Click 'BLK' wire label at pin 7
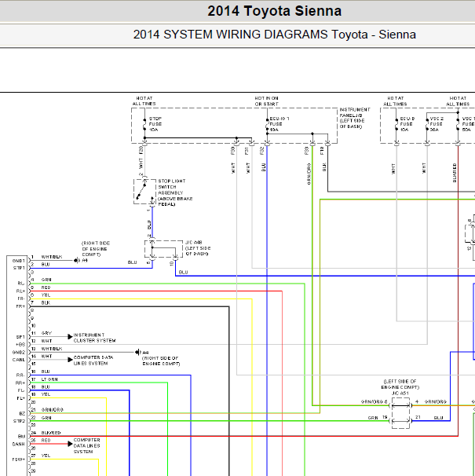This screenshot has height=476, width=475. click(x=46, y=302)
